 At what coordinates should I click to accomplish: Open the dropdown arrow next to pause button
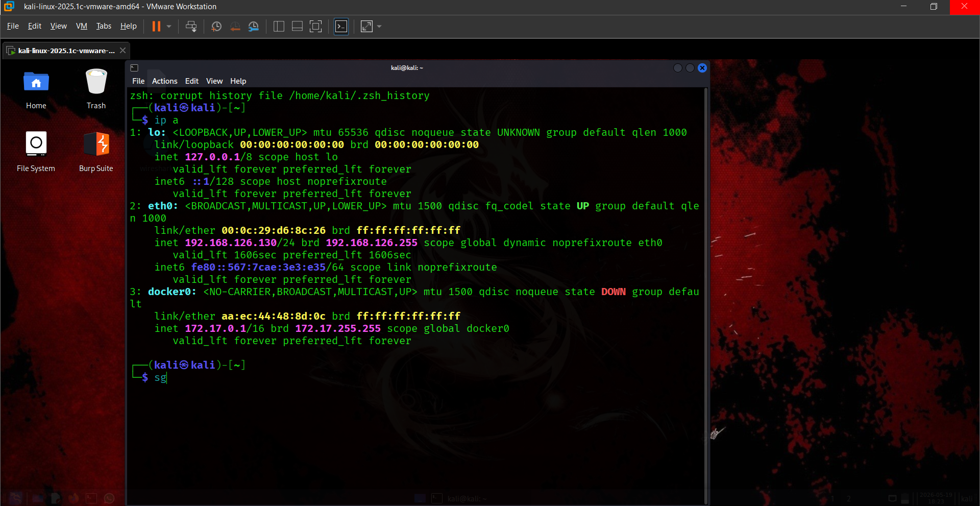[169, 26]
